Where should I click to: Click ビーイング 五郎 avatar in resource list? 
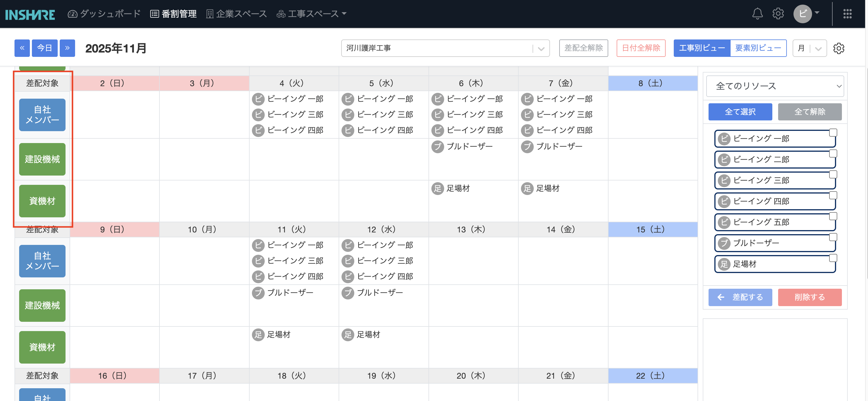click(x=724, y=222)
